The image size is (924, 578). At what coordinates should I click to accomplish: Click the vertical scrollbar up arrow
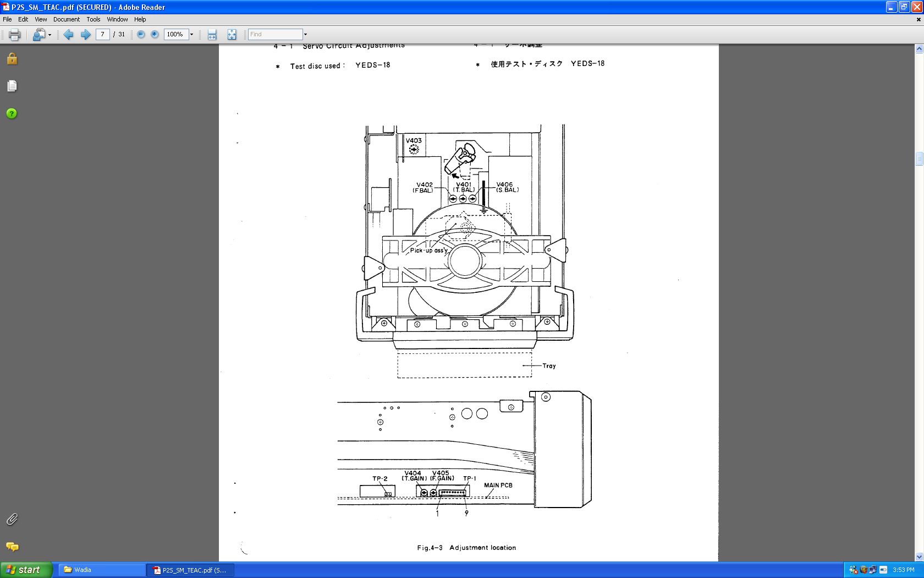(919, 49)
